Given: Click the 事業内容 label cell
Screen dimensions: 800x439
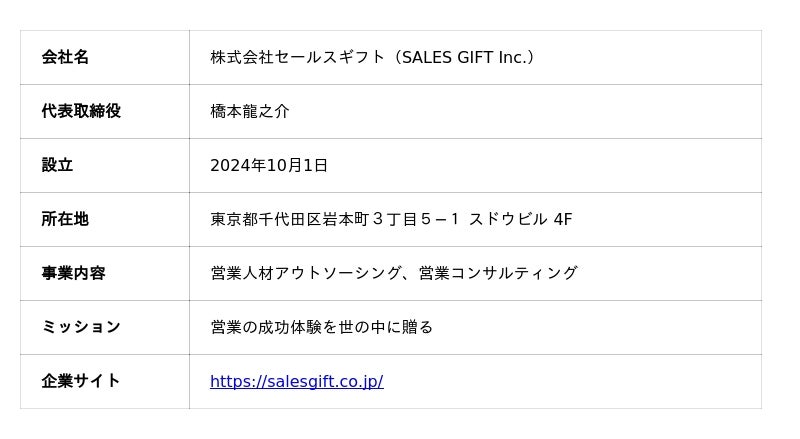Looking at the screenshot, I should coord(73,273).
